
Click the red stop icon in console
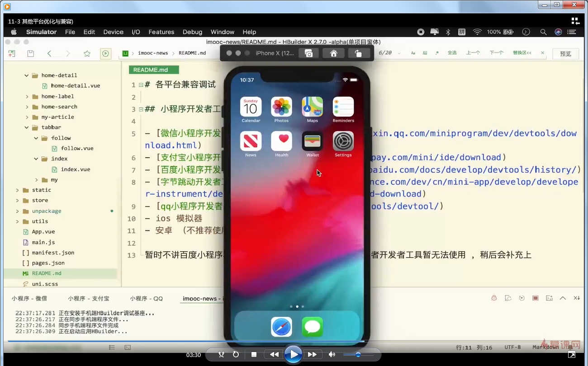coord(536,298)
